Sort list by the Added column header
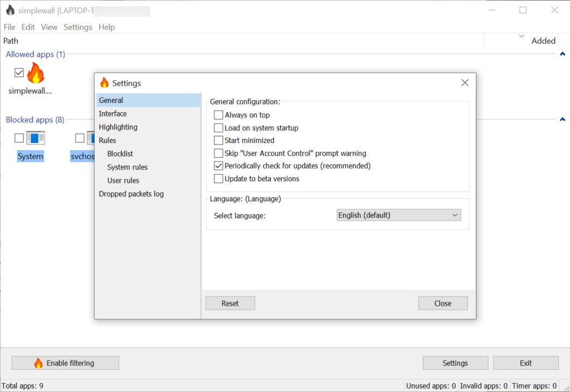 point(543,41)
